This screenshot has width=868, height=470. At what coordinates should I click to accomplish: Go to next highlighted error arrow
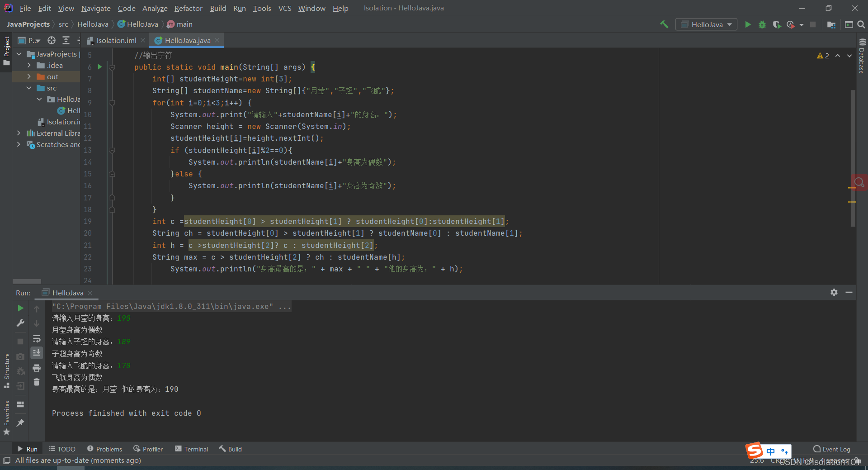click(849, 56)
